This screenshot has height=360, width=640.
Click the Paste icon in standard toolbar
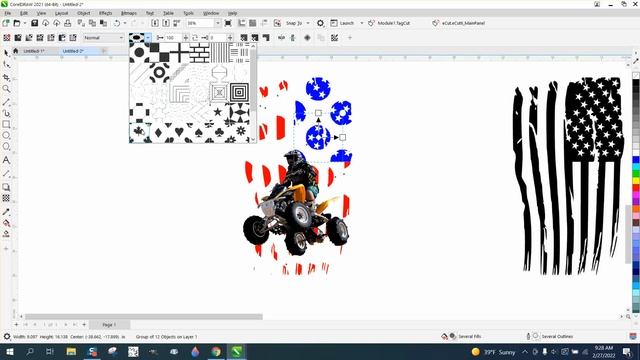[104, 23]
